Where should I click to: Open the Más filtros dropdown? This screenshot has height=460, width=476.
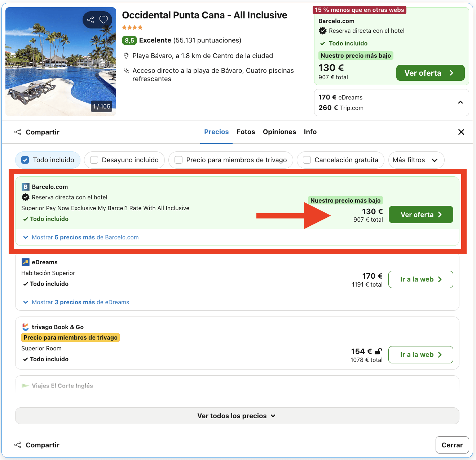pyautogui.click(x=416, y=160)
